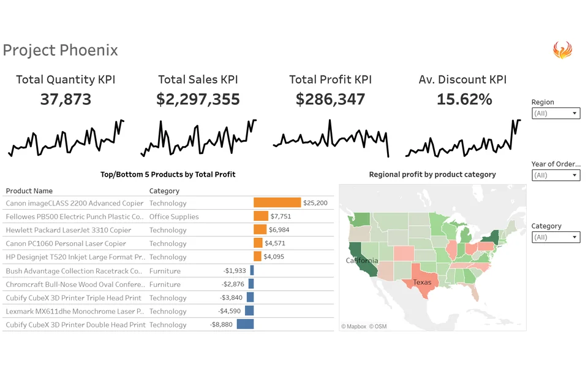588x368 pixels.
Task: Select the Av. Discount value 15.62%
Action: (464, 99)
